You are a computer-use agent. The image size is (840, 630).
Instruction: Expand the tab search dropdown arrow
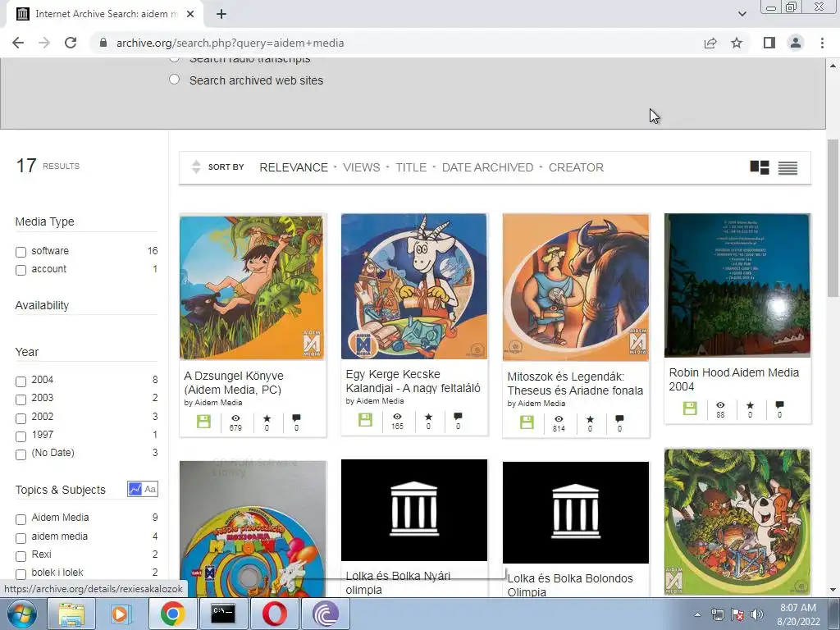point(742,14)
